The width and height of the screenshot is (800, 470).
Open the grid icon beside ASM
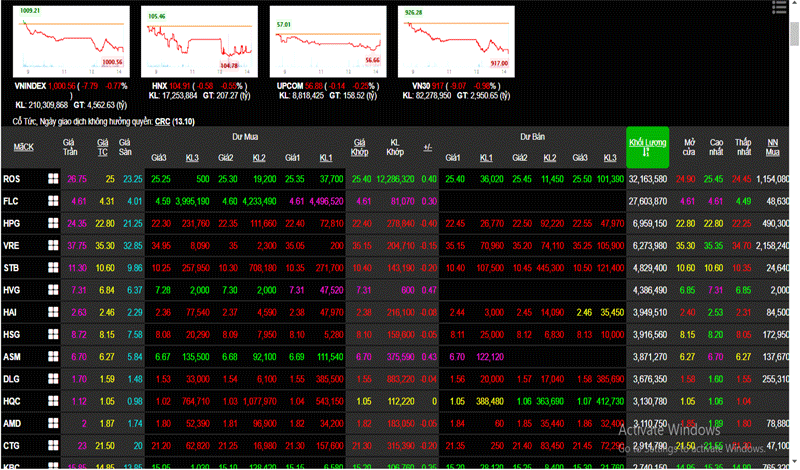tap(53, 356)
